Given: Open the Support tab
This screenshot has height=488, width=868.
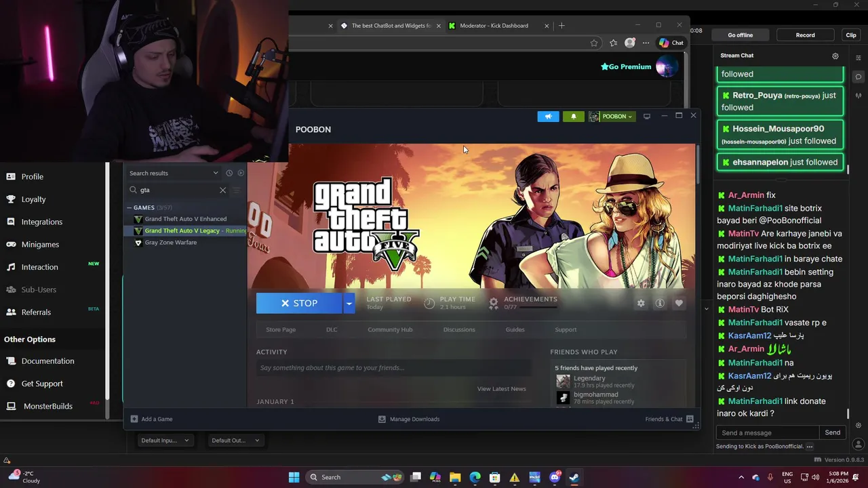Looking at the screenshot, I should pyautogui.click(x=566, y=329).
